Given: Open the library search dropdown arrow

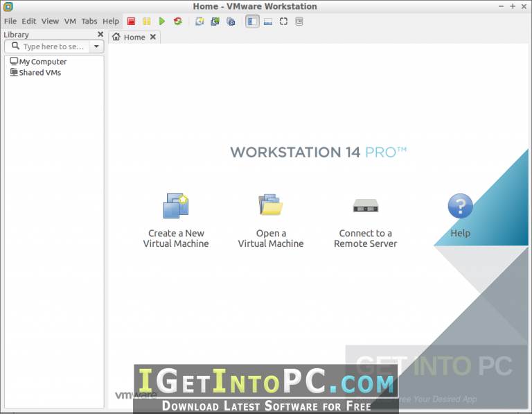Looking at the screenshot, I should [96, 46].
